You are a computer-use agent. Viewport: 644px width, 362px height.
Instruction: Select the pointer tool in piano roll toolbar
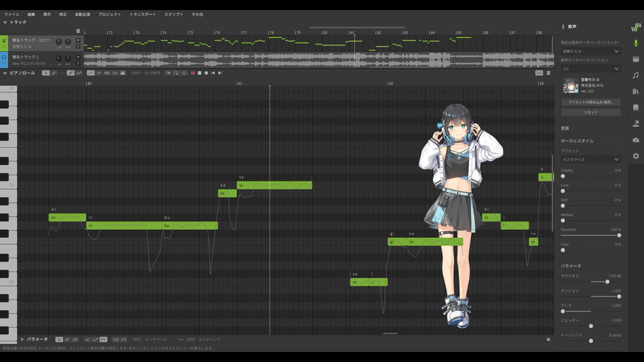coord(46,73)
